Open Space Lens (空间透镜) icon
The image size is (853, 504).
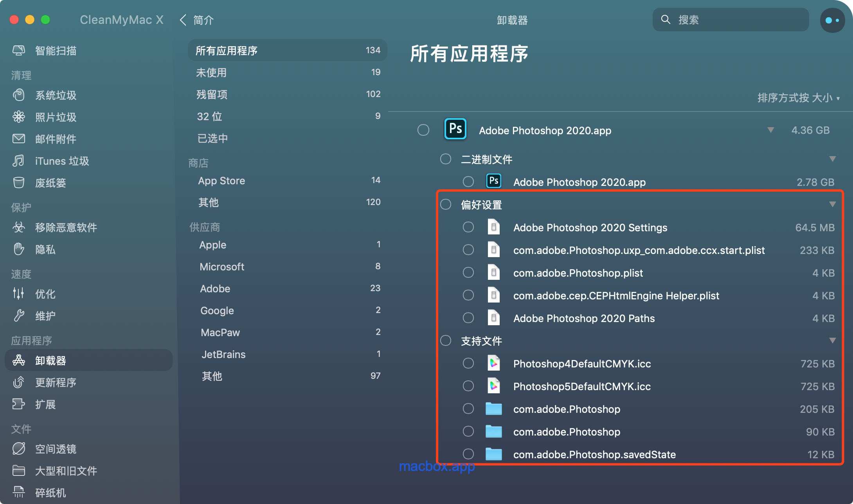tap(19, 448)
